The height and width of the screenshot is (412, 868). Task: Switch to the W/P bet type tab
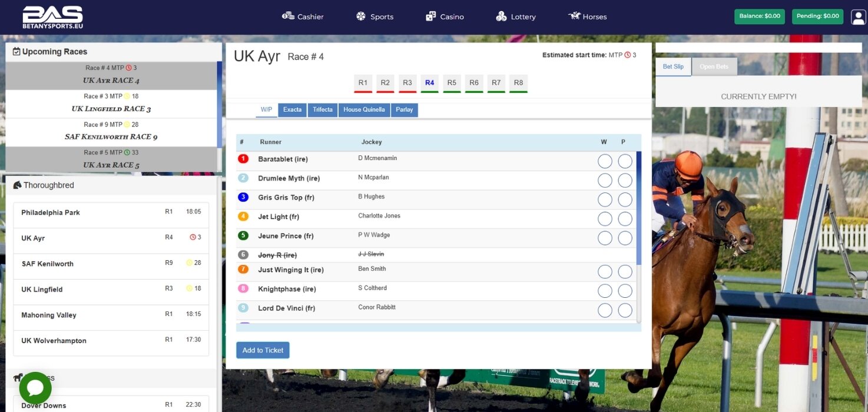coord(267,110)
